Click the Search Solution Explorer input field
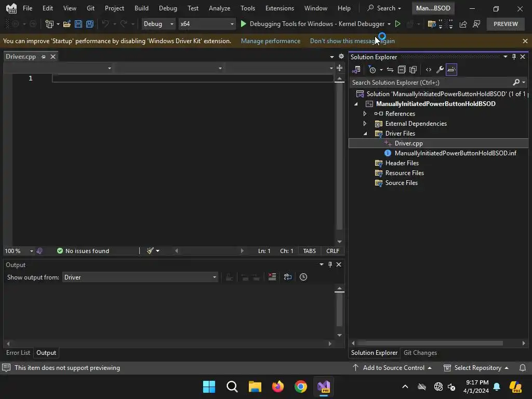 point(431,83)
